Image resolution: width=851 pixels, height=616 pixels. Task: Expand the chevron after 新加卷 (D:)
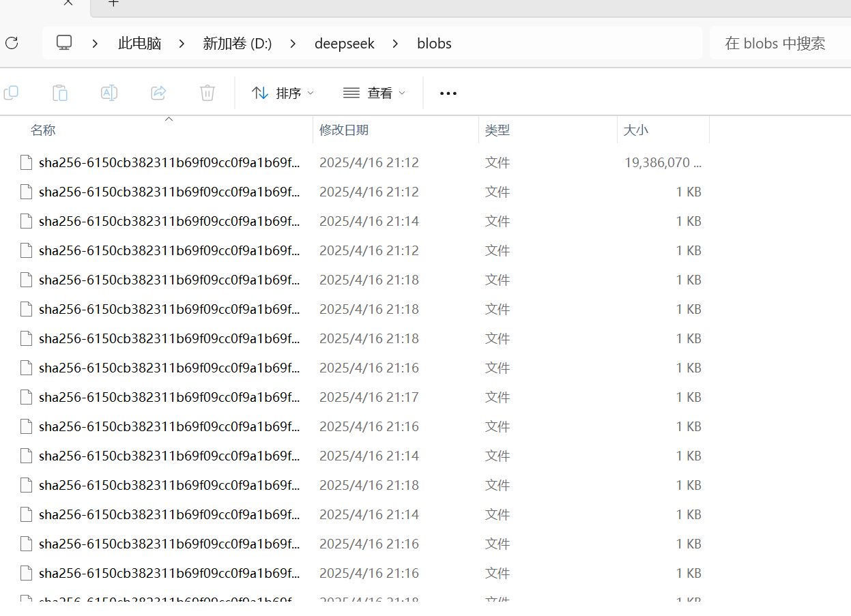pos(293,44)
